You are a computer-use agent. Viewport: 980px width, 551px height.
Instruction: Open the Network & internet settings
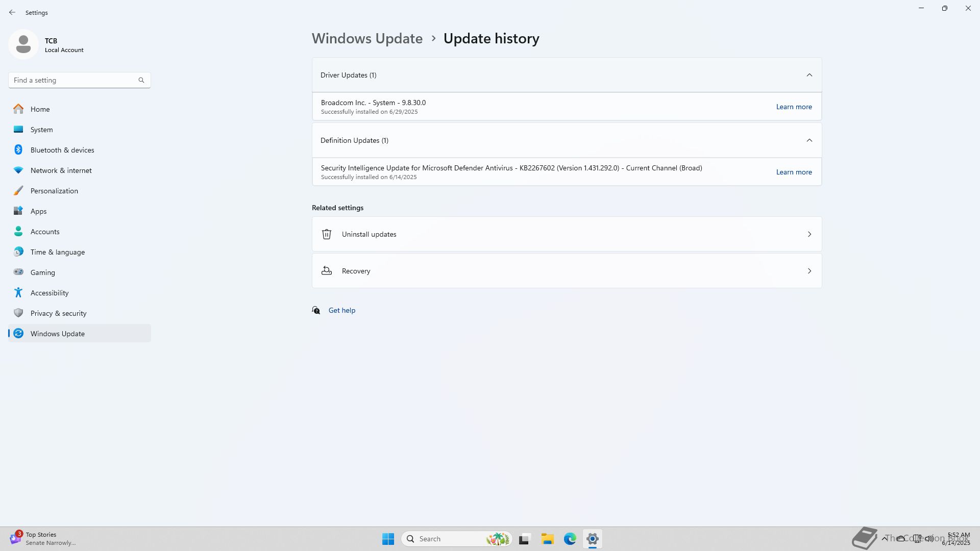point(61,170)
